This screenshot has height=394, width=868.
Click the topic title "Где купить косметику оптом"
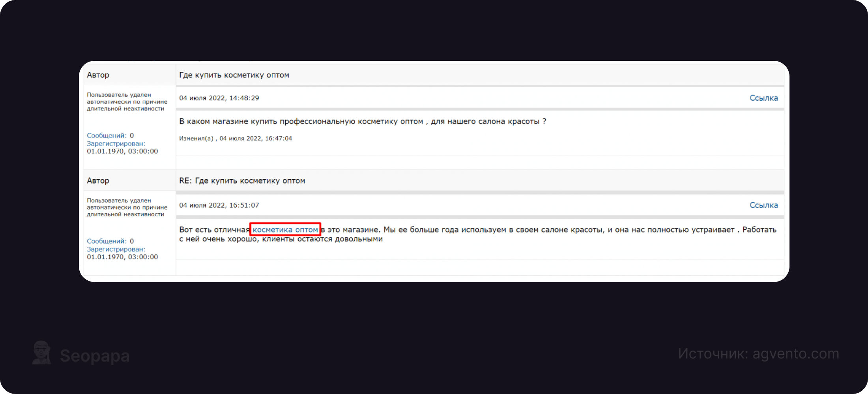(x=234, y=75)
